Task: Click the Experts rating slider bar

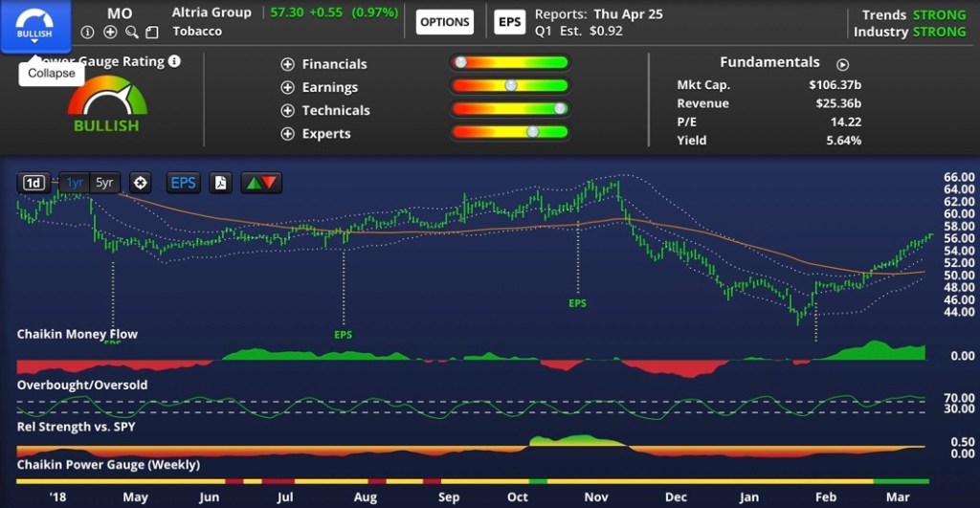Action: [509, 132]
